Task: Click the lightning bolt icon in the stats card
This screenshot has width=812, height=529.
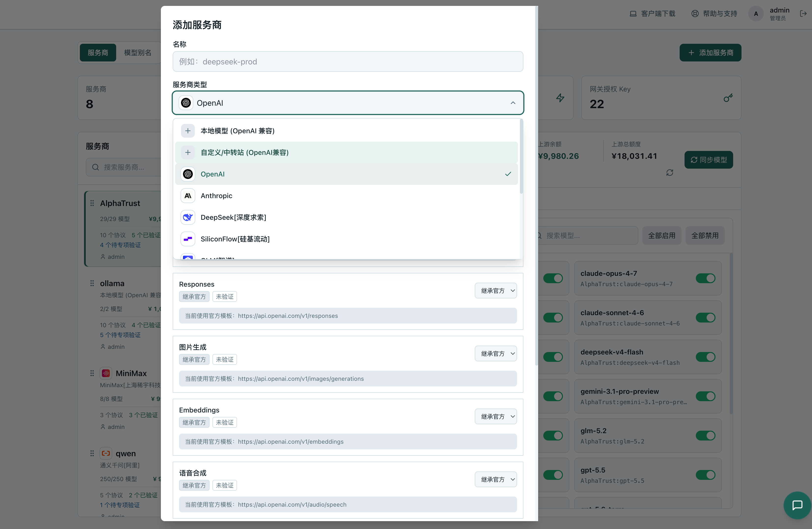Action: pos(560,98)
